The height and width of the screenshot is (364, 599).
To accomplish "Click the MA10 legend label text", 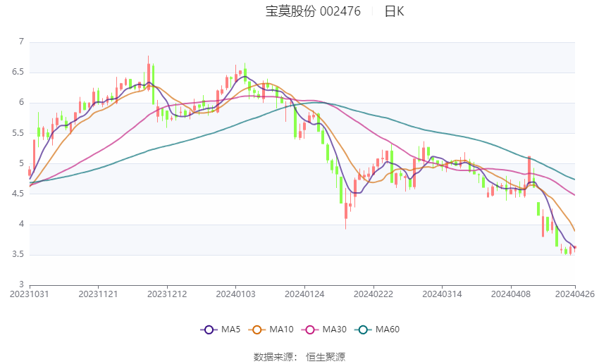I will [282, 330].
